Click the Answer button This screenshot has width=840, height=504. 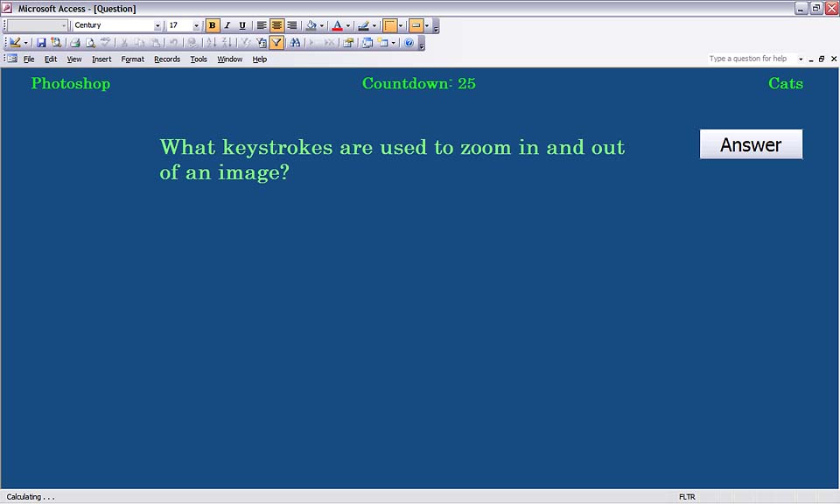[751, 144]
